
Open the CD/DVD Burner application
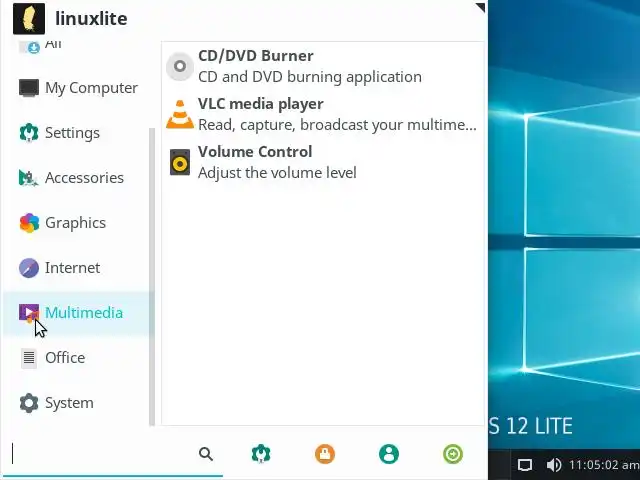tap(322, 66)
